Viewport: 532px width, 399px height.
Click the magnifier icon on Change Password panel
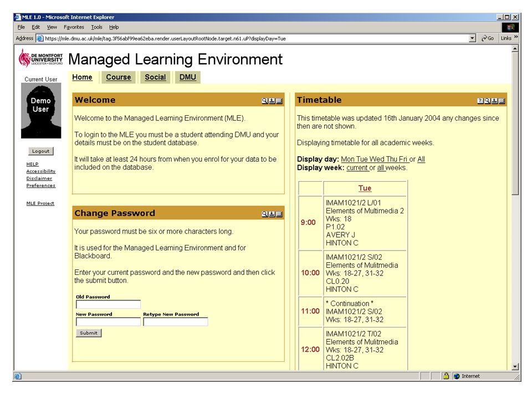pos(265,214)
